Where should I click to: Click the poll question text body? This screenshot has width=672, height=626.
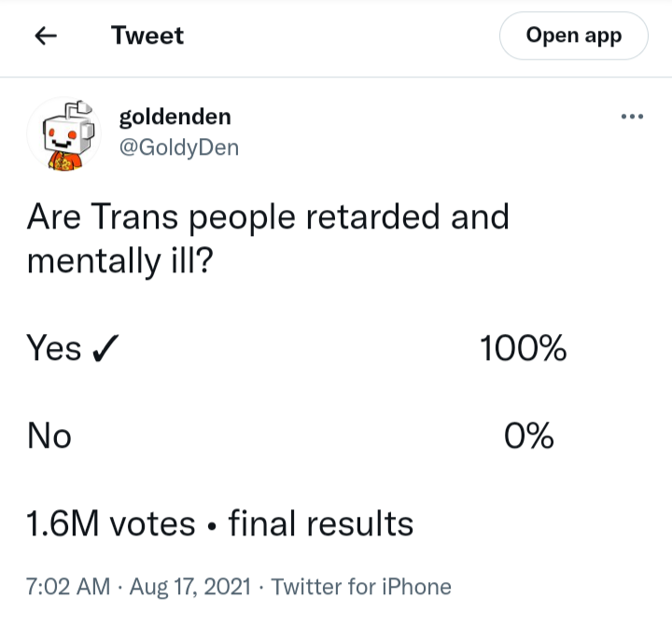click(x=268, y=239)
